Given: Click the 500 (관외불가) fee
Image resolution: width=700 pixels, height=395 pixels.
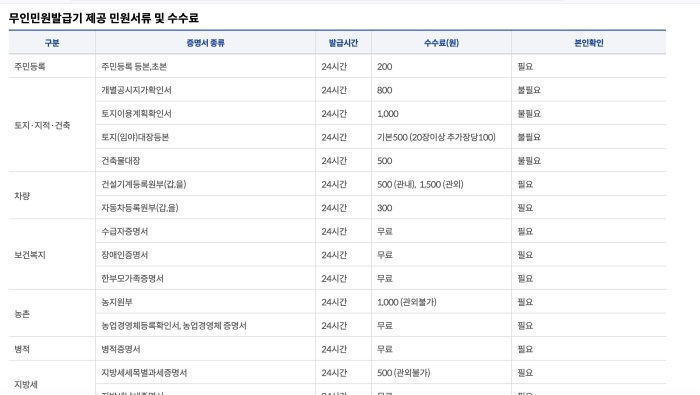Looking at the screenshot, I should pyautogui.click(x=404, y=373).
